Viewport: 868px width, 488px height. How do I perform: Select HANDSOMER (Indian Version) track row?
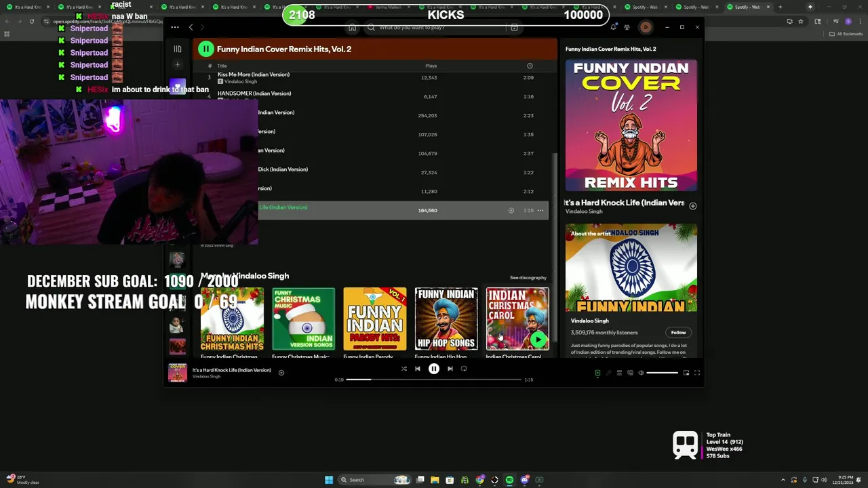coord(372,96)
